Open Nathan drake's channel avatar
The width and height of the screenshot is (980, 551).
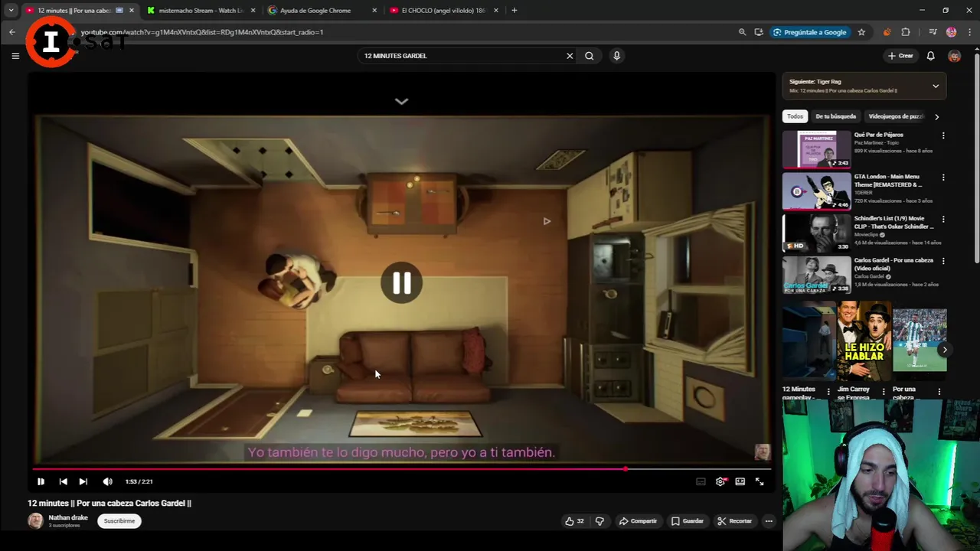click(x=35, y=521)
